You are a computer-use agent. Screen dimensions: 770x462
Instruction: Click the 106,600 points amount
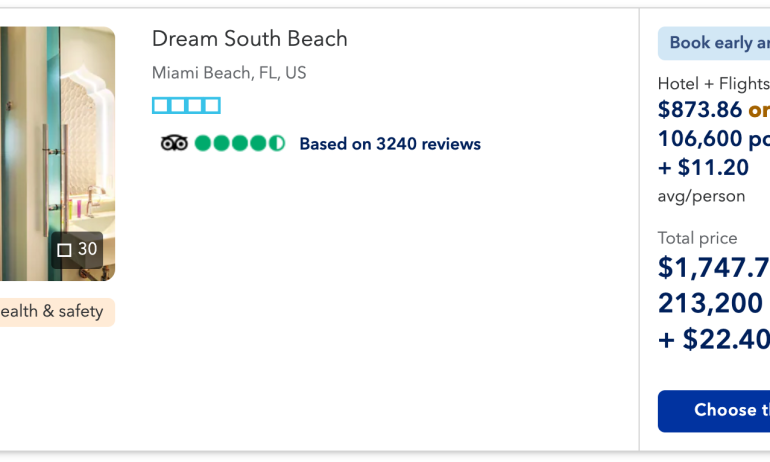click(x=712, y=139)
